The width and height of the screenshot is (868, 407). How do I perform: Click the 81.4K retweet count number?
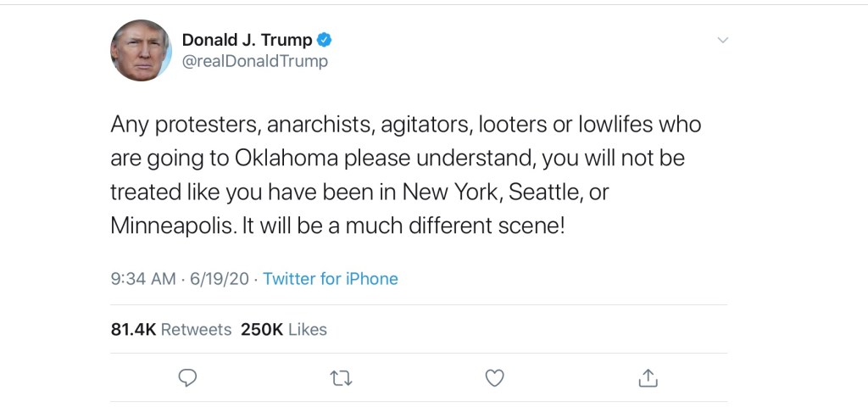pos(133,330)
